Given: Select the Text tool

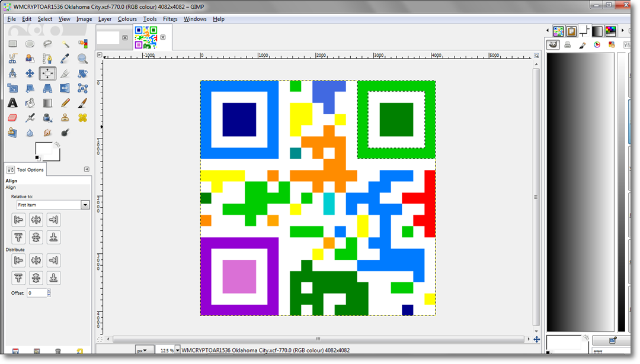Looking at the screenshot, I should [12, 103].
